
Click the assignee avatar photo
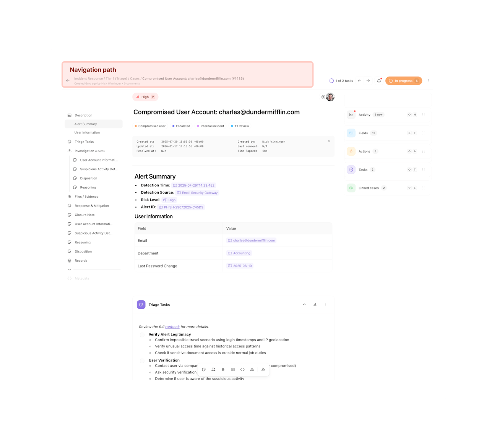330,97
